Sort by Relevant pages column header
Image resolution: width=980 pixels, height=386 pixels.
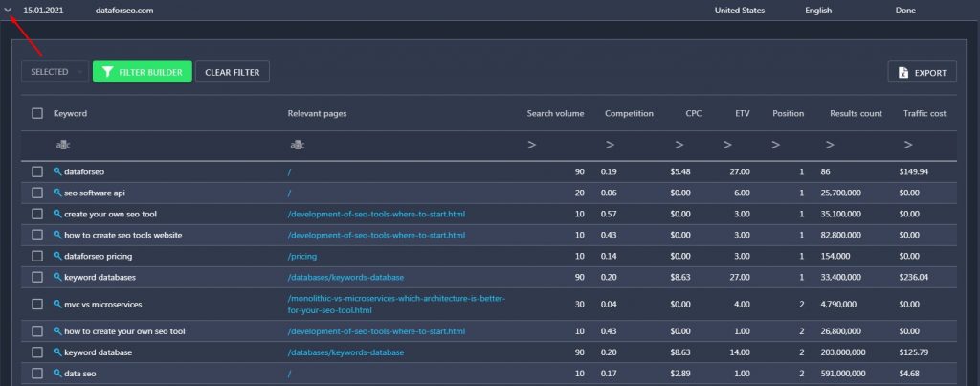[317, 113]
